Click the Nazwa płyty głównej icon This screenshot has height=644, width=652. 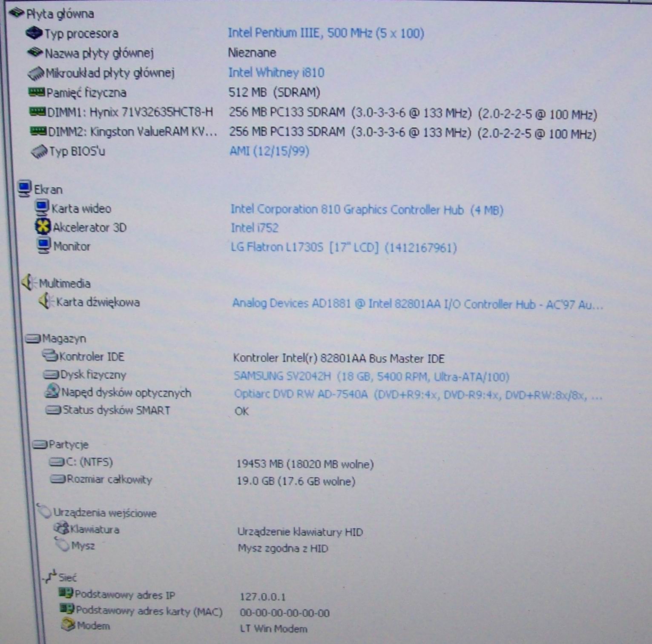(x=35, y=52)
